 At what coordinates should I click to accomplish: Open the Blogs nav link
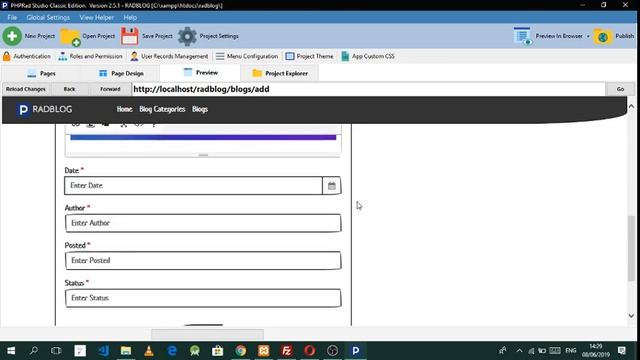[x=200, y=109]
